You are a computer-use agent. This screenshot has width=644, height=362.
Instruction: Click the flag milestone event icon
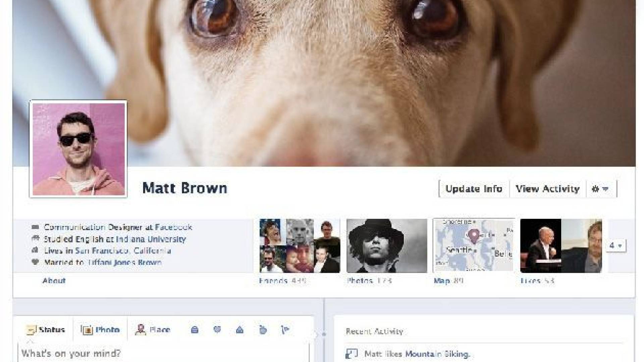coord(285,330)
